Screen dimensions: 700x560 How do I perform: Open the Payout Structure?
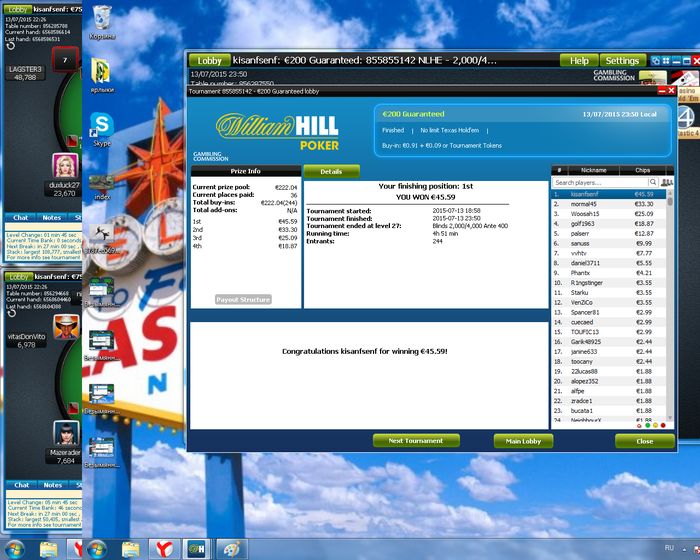coord(243,300)
